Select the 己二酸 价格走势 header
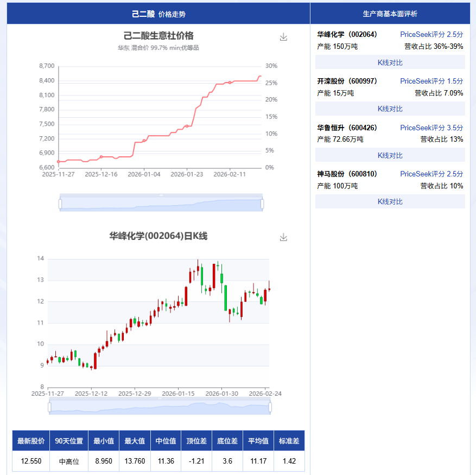The height and width of the screenshot is (475, 476). 158,14
